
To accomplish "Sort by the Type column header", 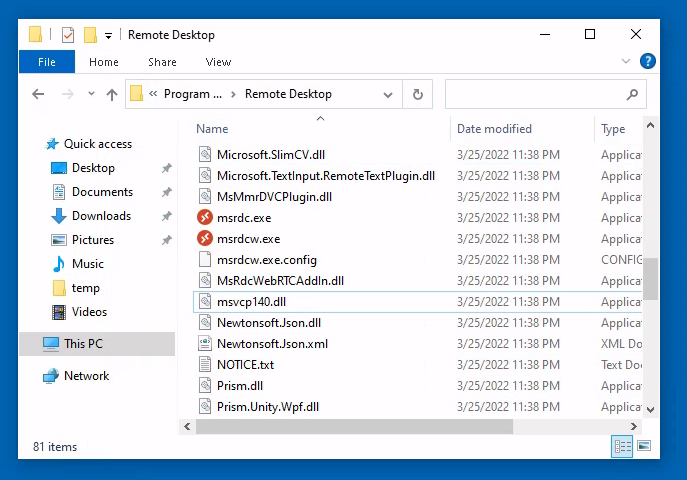I will coord(613,129).
